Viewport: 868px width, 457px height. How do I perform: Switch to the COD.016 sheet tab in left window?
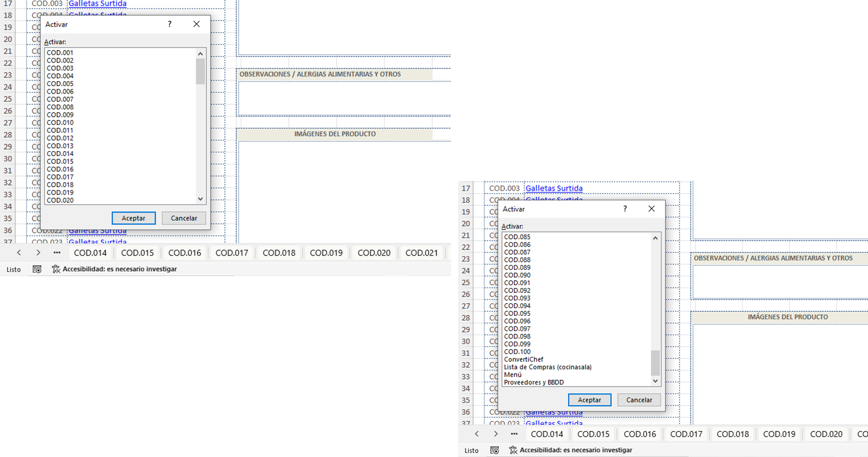coord(185,253)
